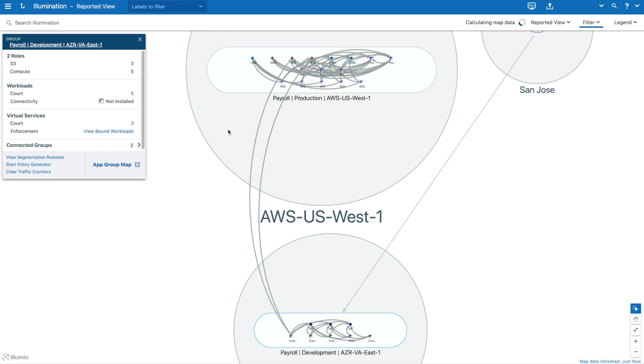
Task: Expand the Reported View dropdown
Action: (x=550, y=22)
